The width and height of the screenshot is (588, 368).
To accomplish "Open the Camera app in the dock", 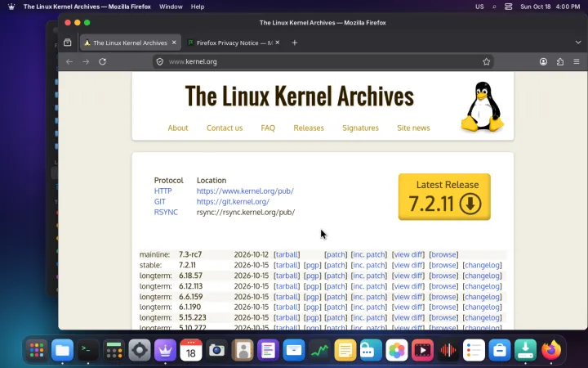I will point(216,350).
